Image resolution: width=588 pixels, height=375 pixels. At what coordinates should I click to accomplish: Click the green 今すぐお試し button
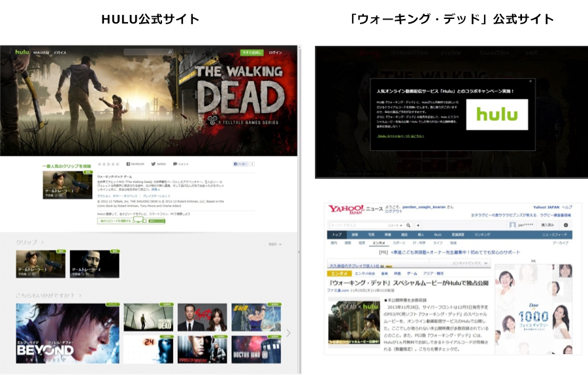click(x=252, y=52)
